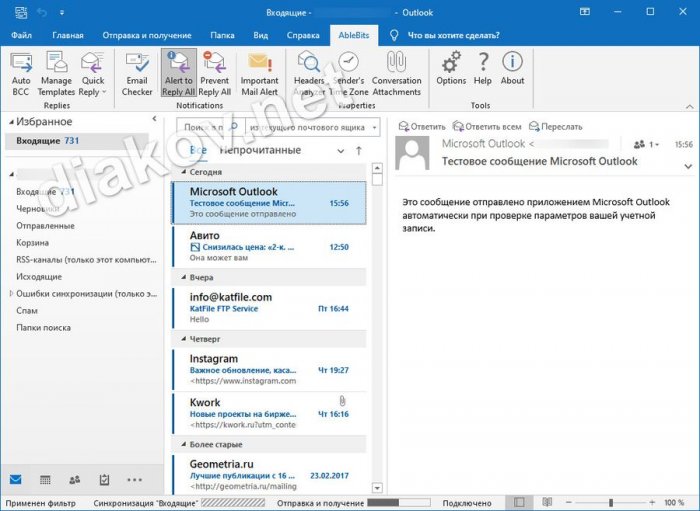Click the Что вы хотите сделать search box

click(x=454, y=35)
